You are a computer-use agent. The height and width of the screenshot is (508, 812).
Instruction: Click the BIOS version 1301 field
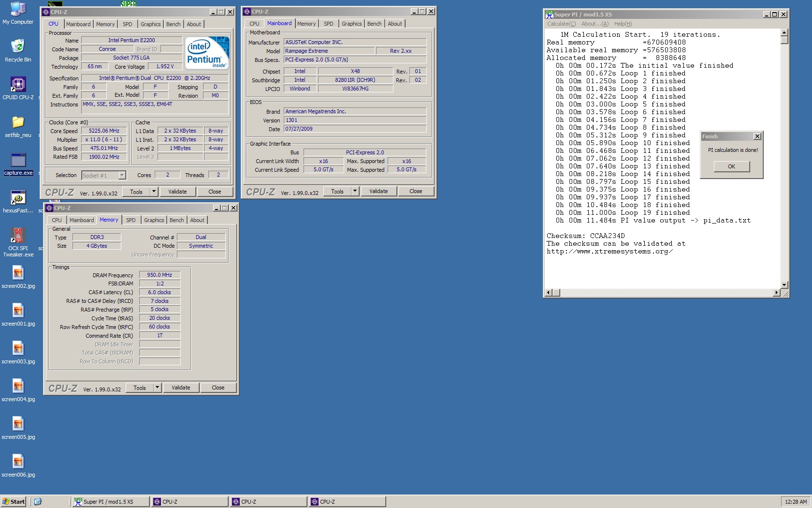click(x=355, y=120)
